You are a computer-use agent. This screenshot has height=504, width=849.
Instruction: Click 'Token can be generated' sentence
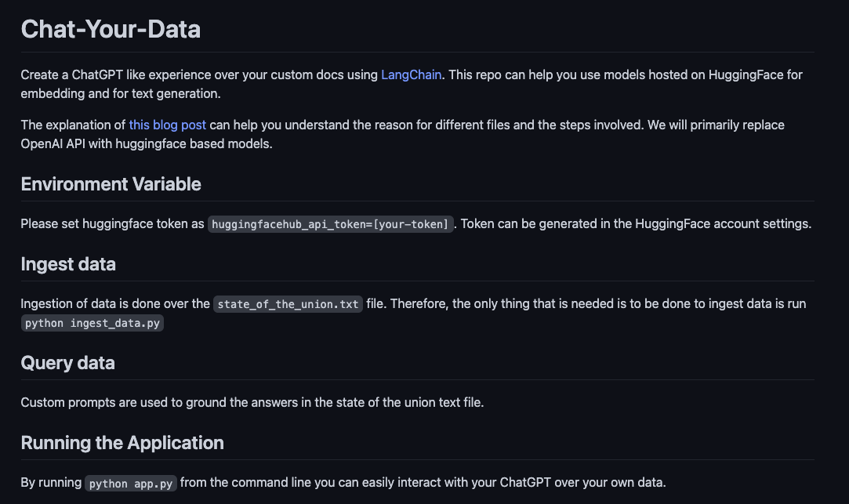(x=637, y=223)
